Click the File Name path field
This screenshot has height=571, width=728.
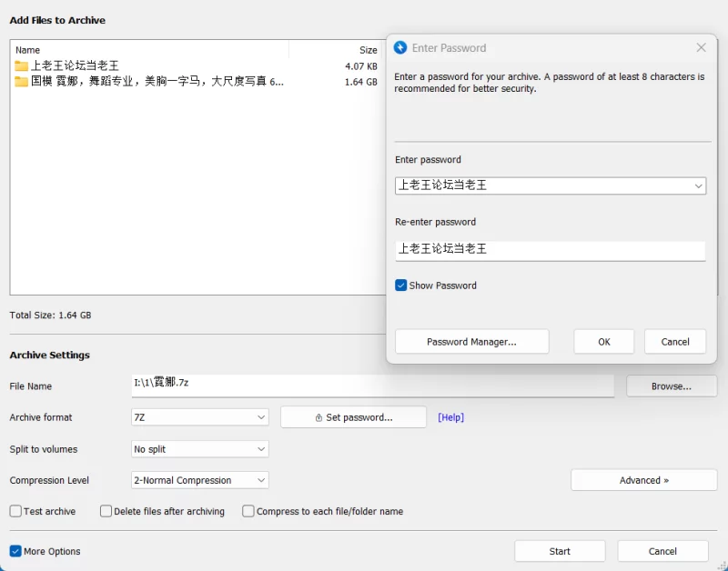(373, 386)
